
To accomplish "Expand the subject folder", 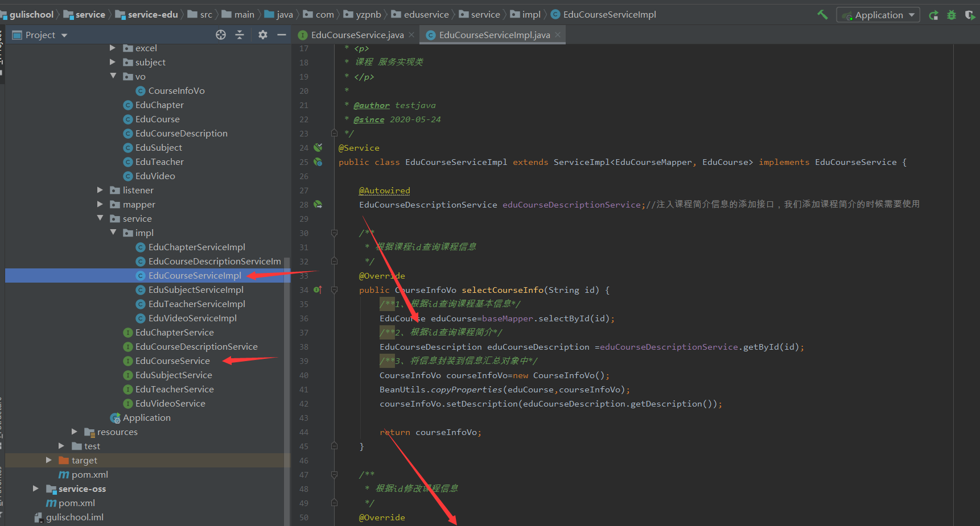I will coord(113,62).
